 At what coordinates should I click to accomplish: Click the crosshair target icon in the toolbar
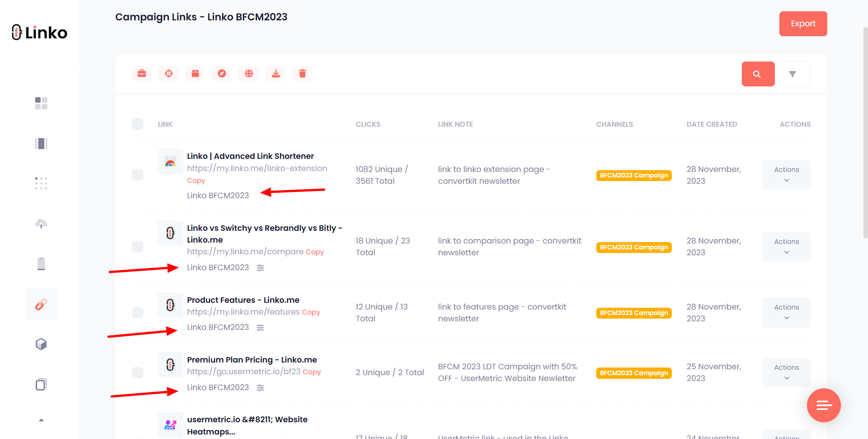[x=169, y=73]
